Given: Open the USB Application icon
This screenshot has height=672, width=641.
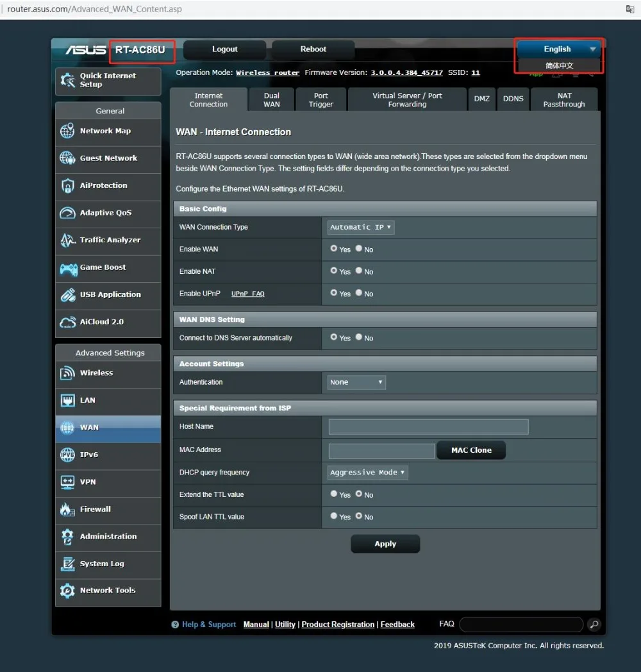Looking at the screenshot, I should tap(68, 294).
